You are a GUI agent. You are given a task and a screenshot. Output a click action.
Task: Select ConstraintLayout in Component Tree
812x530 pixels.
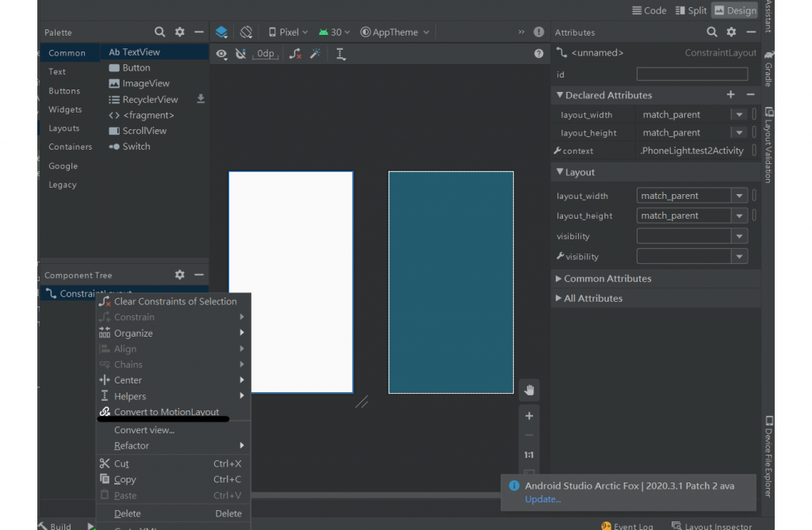[124, 293]
